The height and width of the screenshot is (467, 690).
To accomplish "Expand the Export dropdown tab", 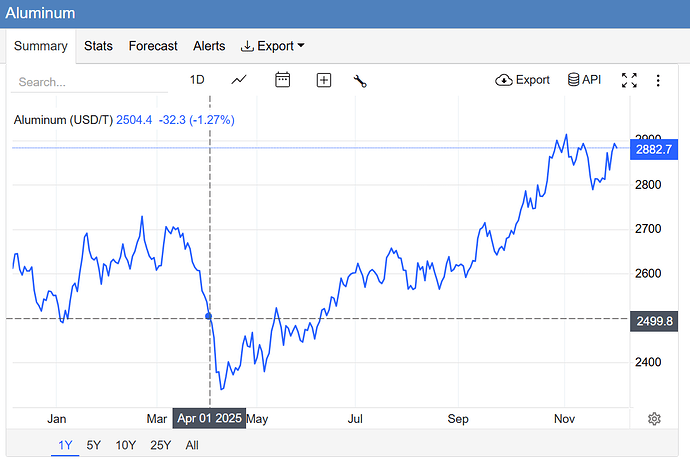I will 273,46.
